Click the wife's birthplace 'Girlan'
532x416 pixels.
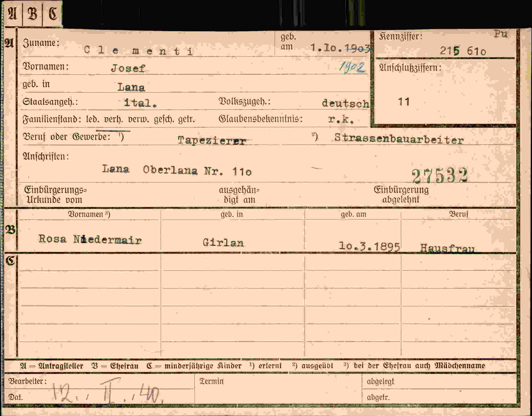click(223, 243)
